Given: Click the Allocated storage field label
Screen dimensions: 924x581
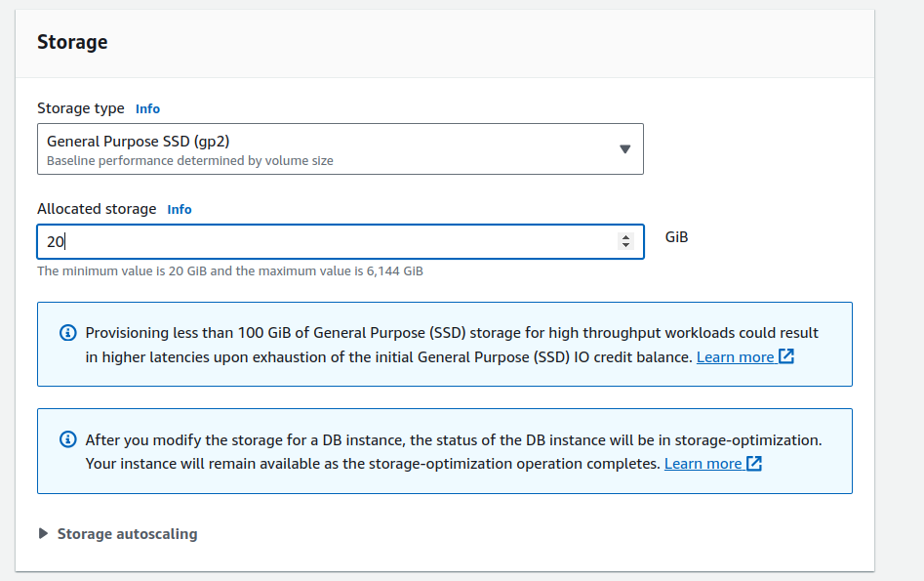Looking at the screenshot, I should 97,209.
